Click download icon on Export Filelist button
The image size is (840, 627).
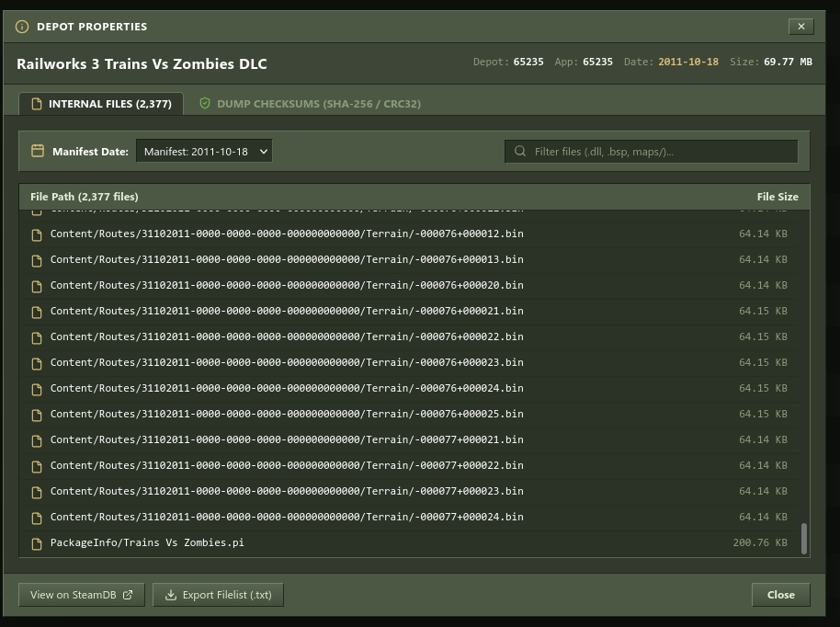170,595
